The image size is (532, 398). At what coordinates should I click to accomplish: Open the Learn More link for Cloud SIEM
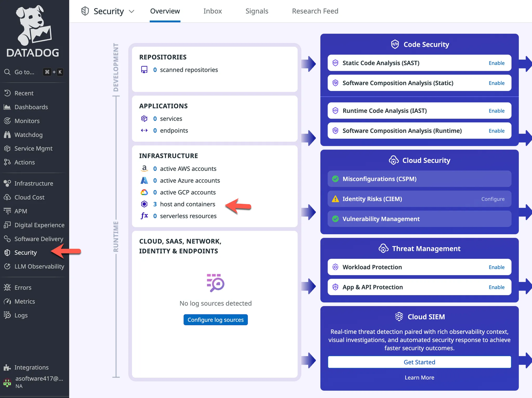point(419,377)
